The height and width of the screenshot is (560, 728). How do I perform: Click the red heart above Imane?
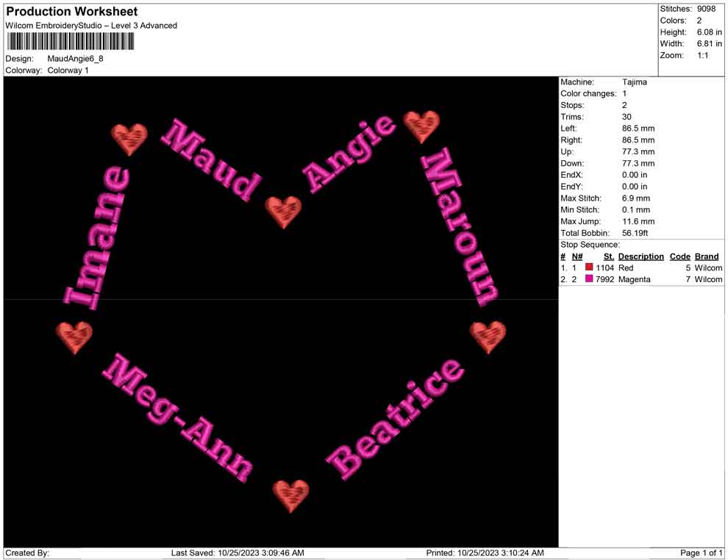[129, 139]
